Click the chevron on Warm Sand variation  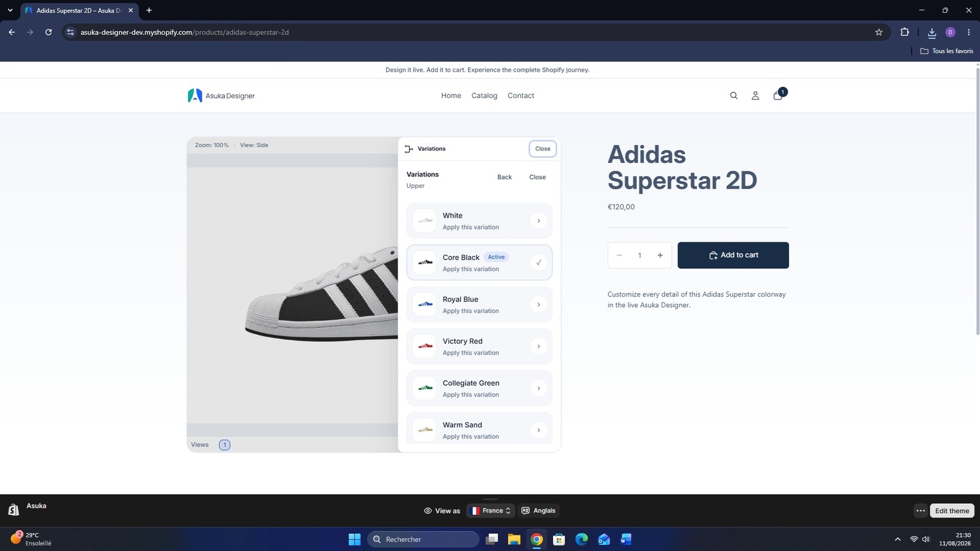[x=538, y=430]
